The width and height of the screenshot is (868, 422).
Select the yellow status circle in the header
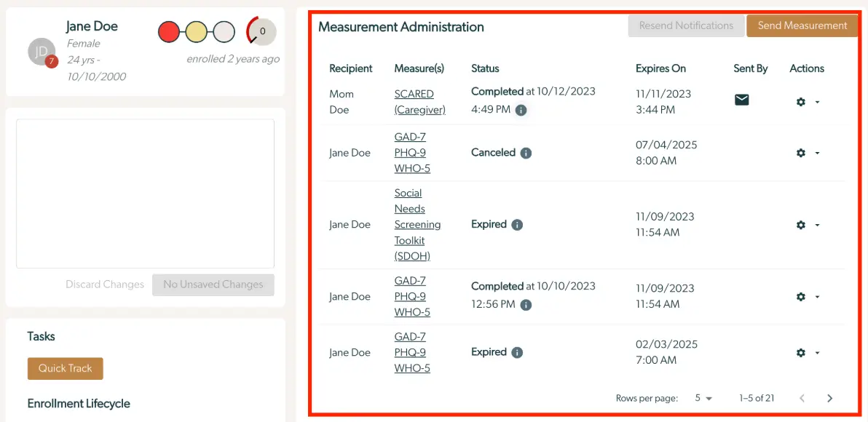[x=196, y=31]
